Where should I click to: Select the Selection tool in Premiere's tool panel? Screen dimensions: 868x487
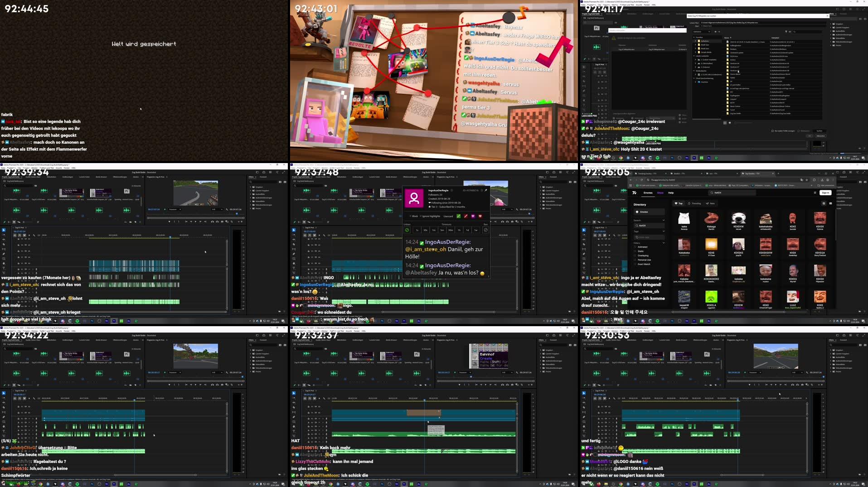point(4,230)
